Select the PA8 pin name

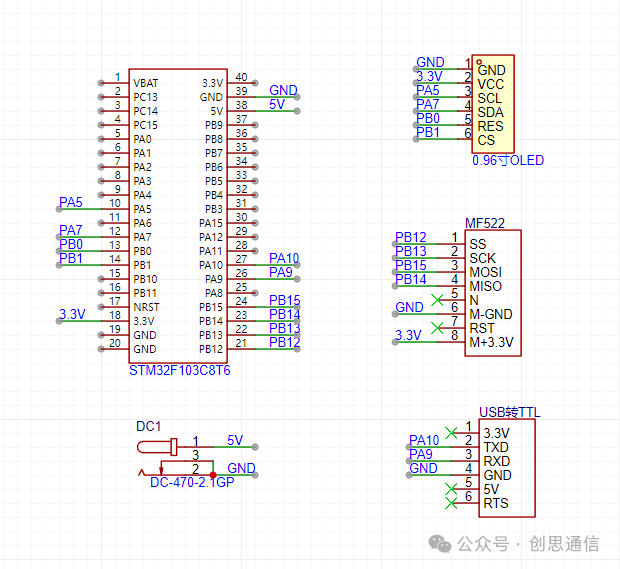pyautogui.click(x=214, y=293)
